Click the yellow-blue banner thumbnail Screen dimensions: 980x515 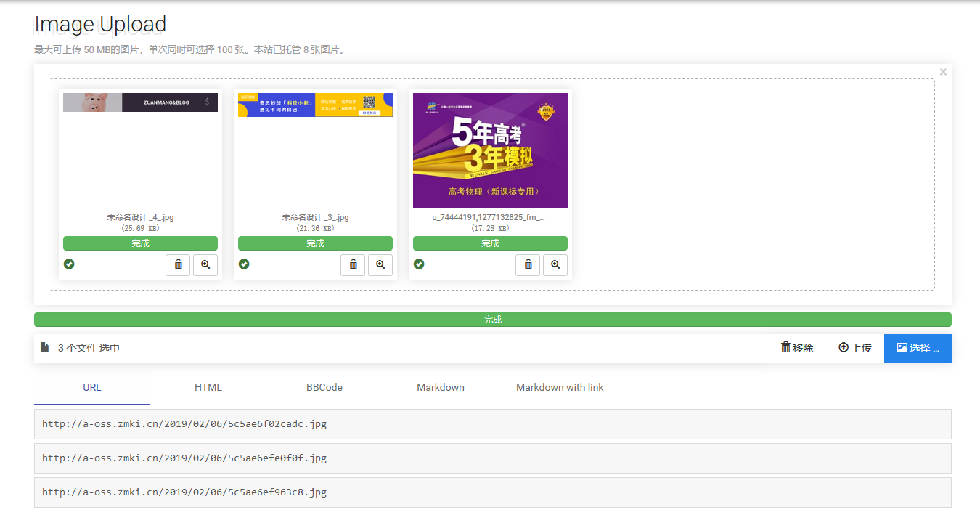coord(315,105)
